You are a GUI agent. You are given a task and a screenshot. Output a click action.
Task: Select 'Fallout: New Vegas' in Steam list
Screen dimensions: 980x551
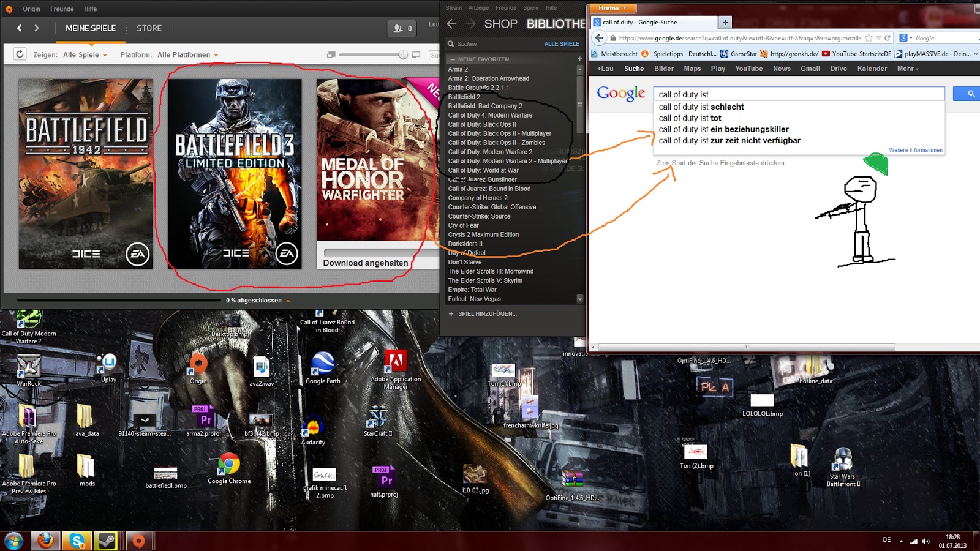tap(474, 299)
